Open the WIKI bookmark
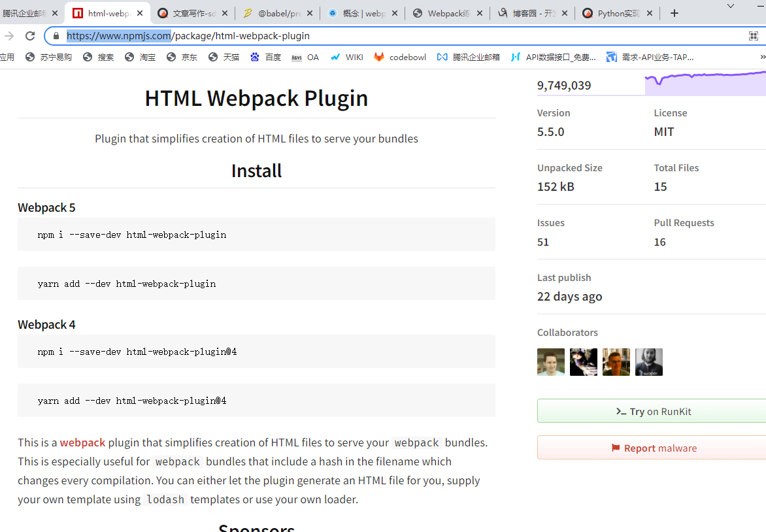The width and height of the screenshot is (766, 532). (x=347, y=57)
